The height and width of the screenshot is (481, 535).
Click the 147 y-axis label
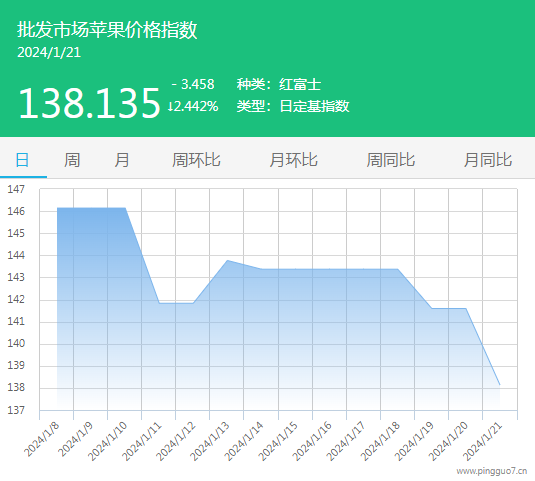pos(16,189)
